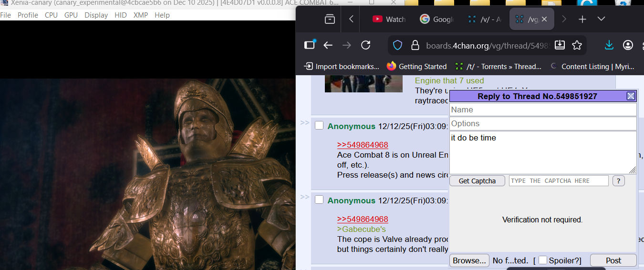Close the Reply to Thread form
The width and height of the screenshot is (644, 270).
631,96
